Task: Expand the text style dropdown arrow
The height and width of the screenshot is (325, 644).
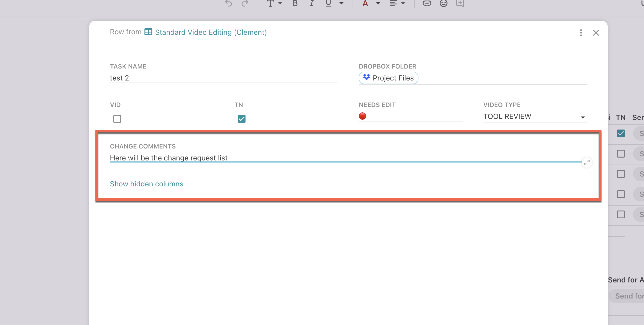Action: (280, 3)
